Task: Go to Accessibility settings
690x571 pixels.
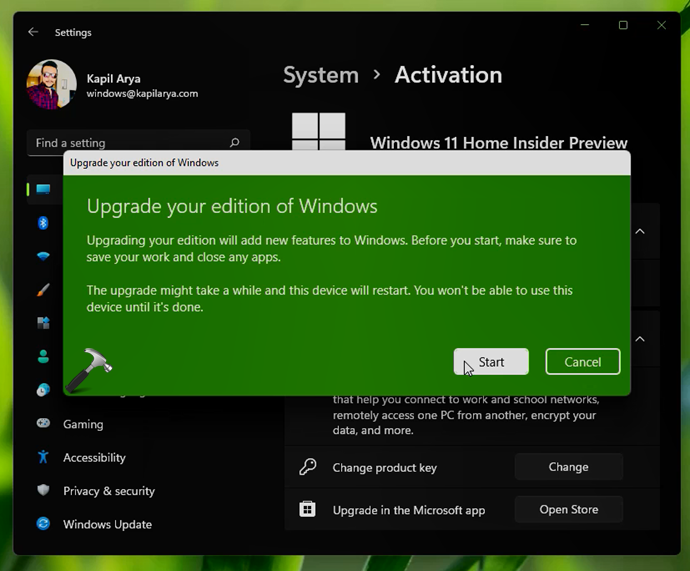Action: pos(93,457)
